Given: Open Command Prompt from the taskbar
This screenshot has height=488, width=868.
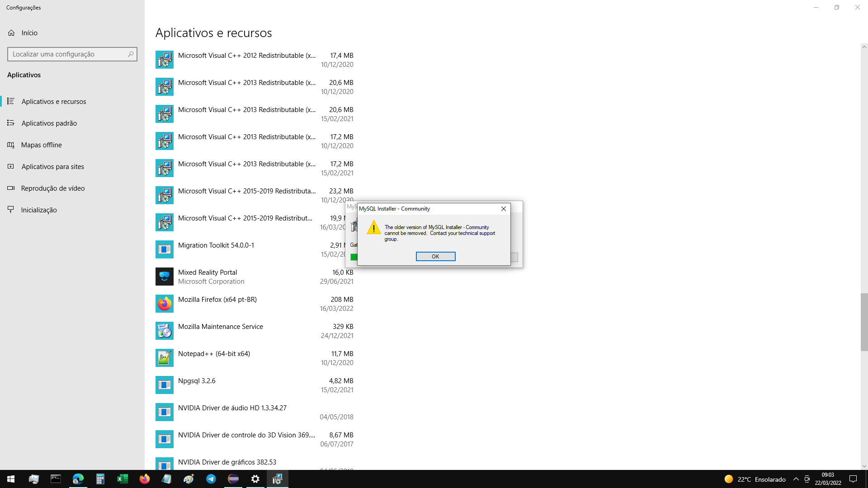Looking at the screenshot, I should [x=56, y=479].
